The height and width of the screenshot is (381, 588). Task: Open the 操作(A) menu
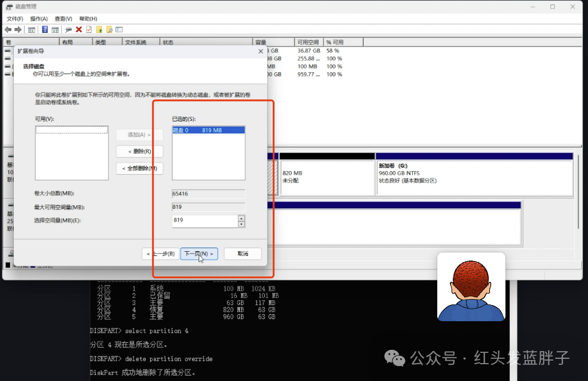39,19
